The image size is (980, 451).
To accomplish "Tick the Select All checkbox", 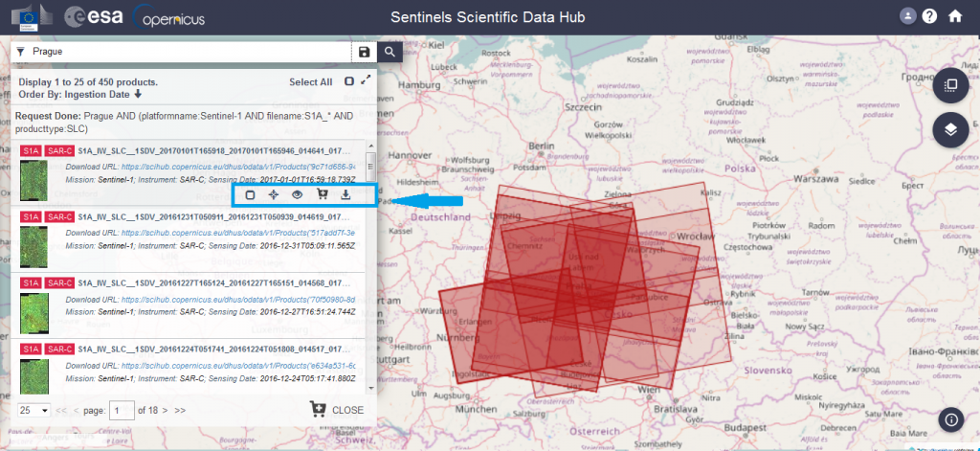I will [349, 82].
